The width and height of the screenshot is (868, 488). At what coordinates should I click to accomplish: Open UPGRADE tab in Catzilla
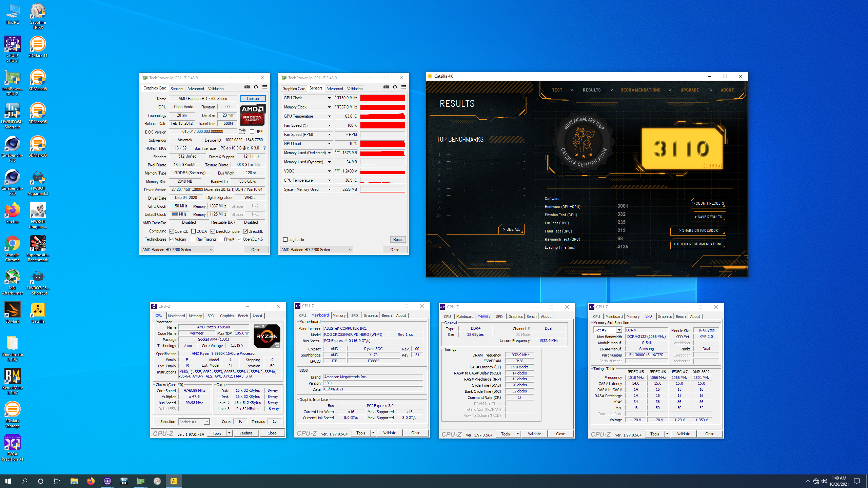(690, 90)
